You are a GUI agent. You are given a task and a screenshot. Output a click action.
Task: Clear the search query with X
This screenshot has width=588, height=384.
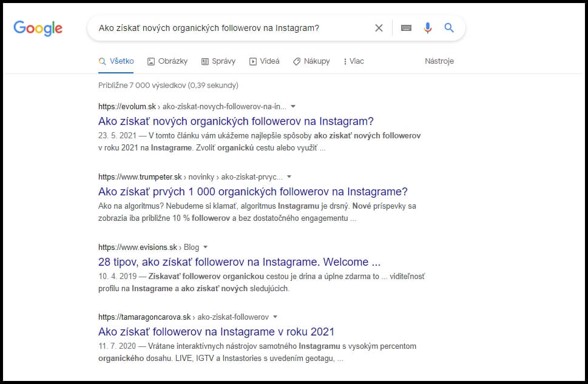pyautogui.click(x=379, y=28)
